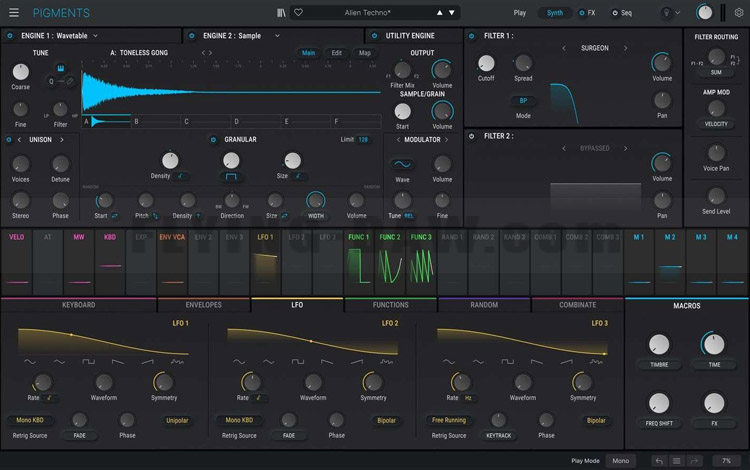This screenshot has height=470, width=750.
Task: Click the Edit button in Engine 1
Action: 336,52
